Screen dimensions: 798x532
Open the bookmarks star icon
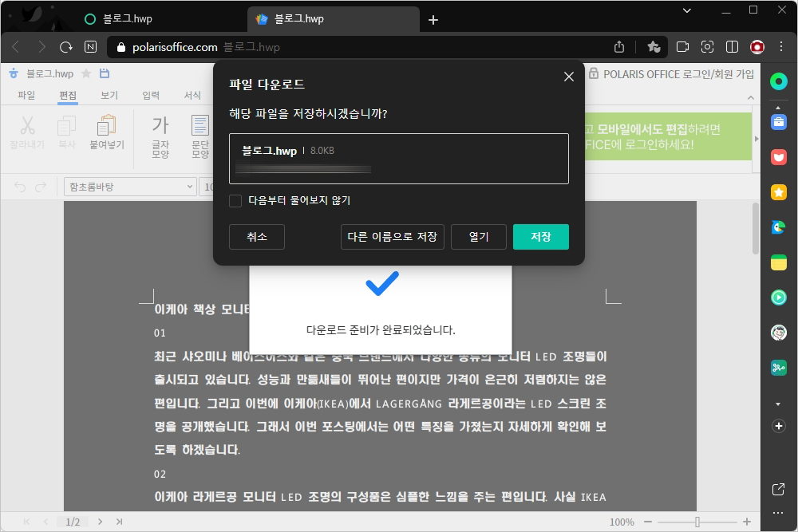(654, 47)
